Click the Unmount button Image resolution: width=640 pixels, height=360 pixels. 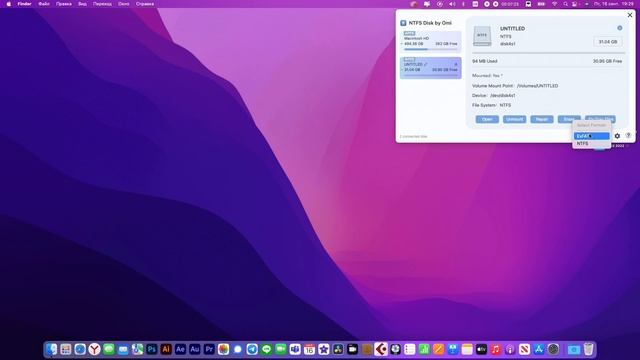click(514, 119)
